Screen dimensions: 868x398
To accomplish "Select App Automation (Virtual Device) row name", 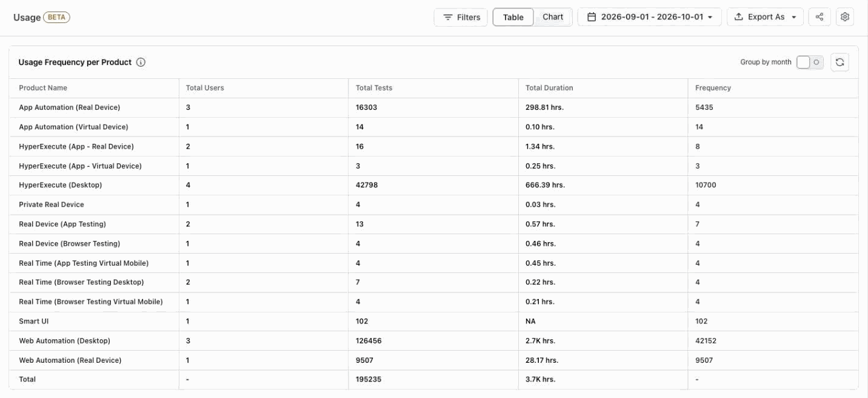I will tap(73, 127).
